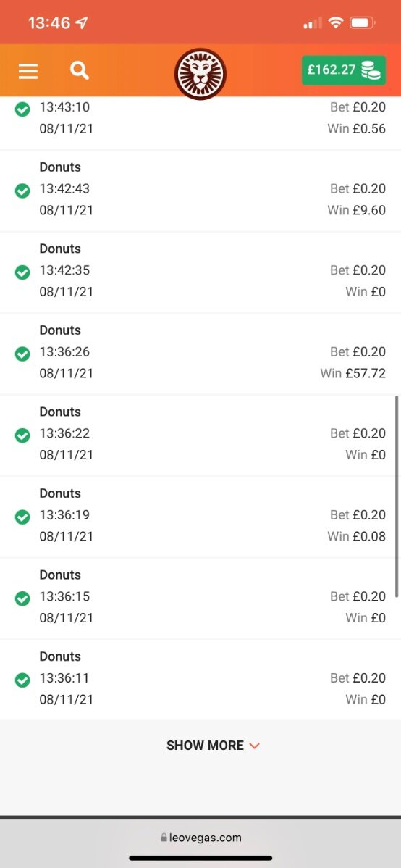Screen dimensions: 401x868
Task: Click the orange chevron beside SHOW MORE
Action: tap(255, 746)
